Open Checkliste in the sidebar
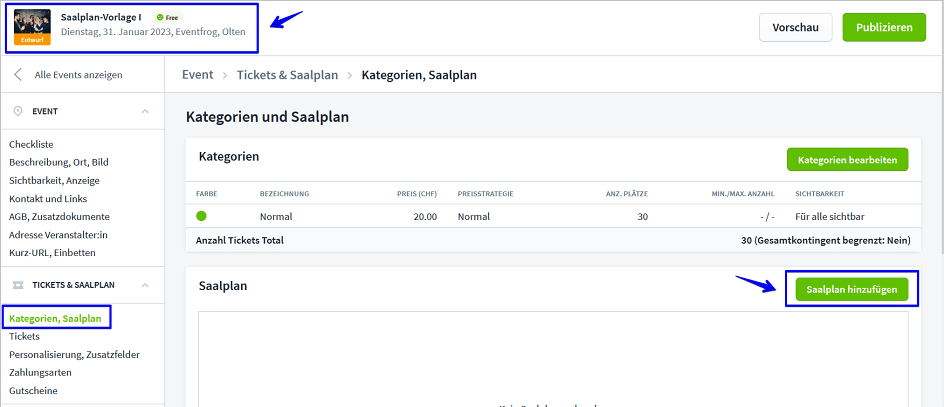Viewport: 944px width, 407px height. pyautogui.click(x=31, y=145)
